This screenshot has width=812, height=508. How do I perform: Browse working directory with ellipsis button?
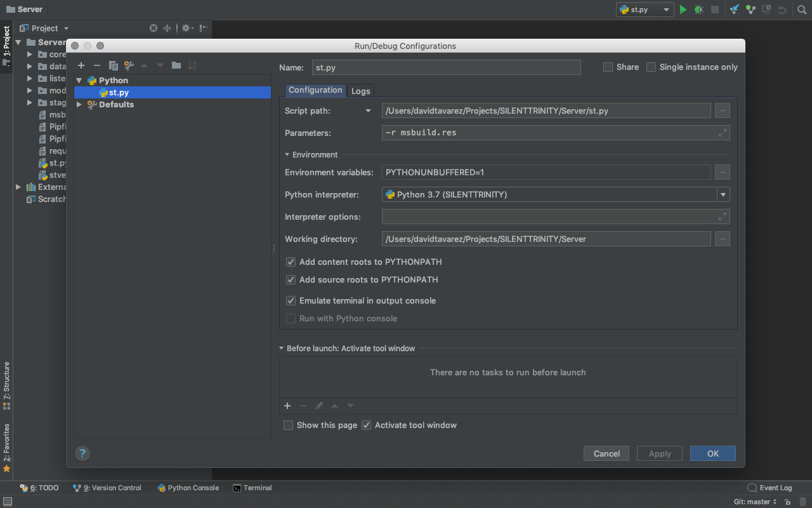[x=722, y=239]
